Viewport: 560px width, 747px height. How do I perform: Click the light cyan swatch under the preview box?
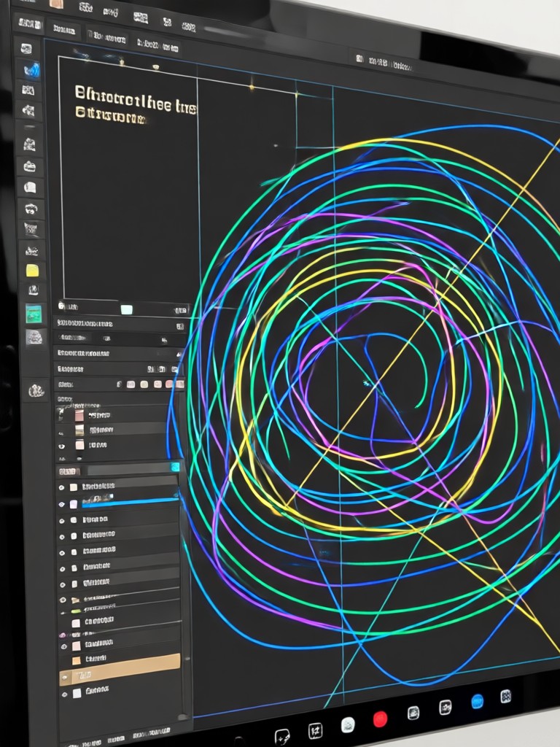pyautogui.click(x=127, y=309)
